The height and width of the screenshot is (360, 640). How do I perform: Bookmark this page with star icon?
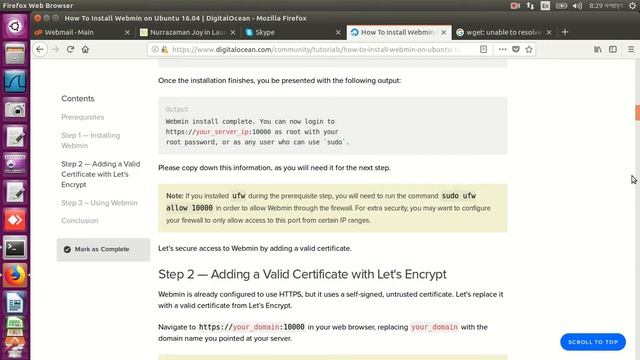coord(529,49)
